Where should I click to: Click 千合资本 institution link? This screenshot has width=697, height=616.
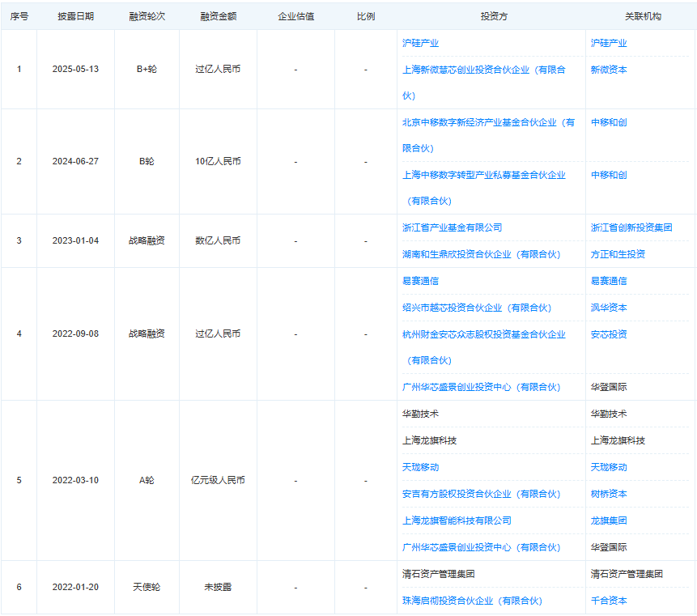point(609,601)
